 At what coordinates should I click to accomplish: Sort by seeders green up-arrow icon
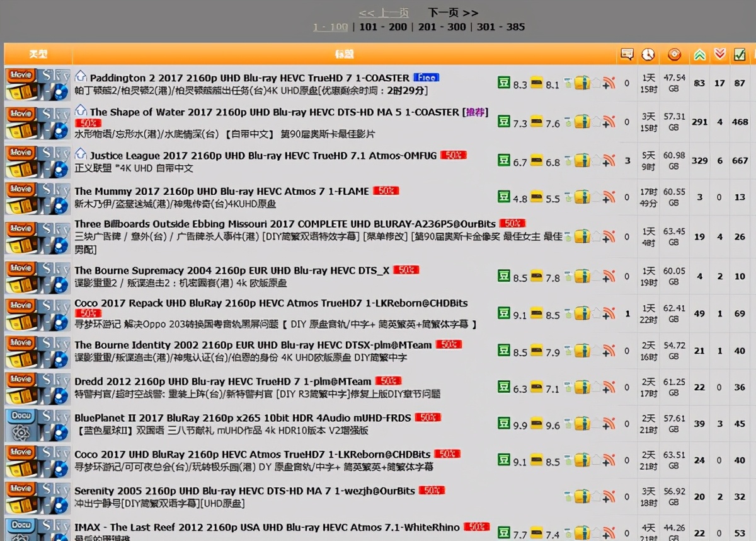[x=699, y=55]
